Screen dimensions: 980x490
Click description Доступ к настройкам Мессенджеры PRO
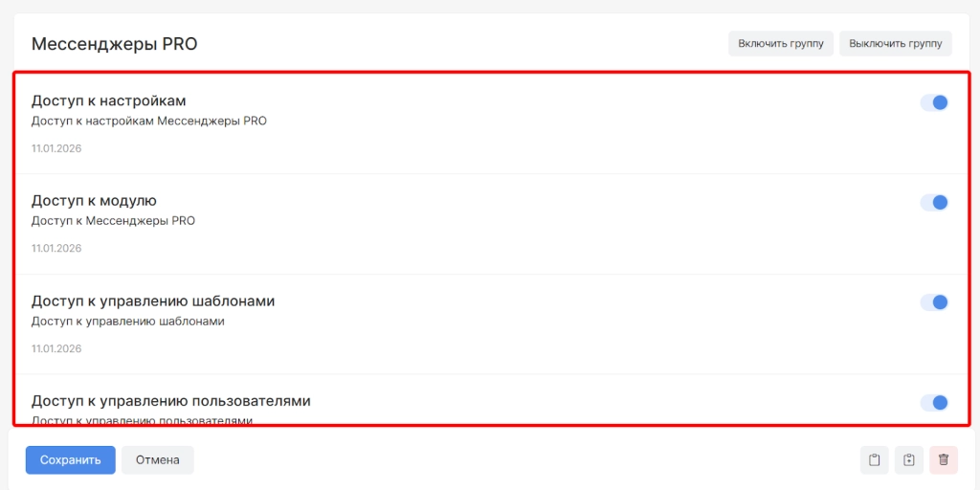148,122
